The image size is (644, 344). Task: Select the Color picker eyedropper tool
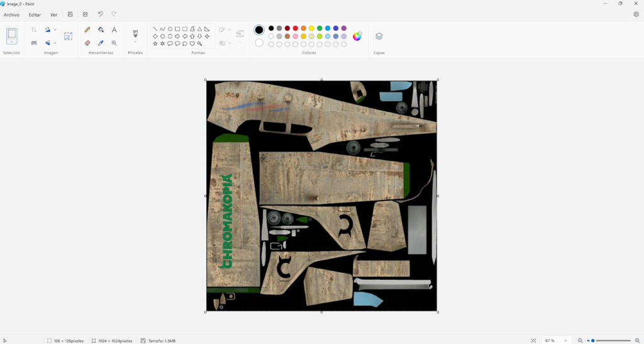101,43
